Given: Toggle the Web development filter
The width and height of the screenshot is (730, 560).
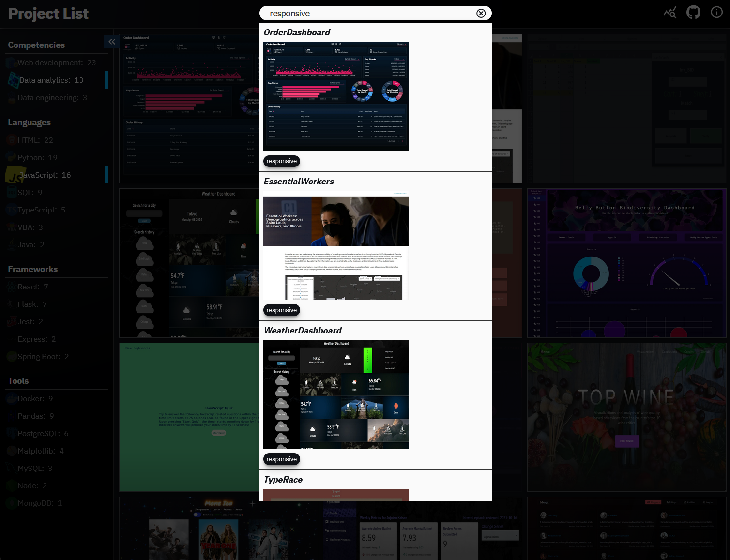Looking at the screenshot, I should click(x=57, y=63).
